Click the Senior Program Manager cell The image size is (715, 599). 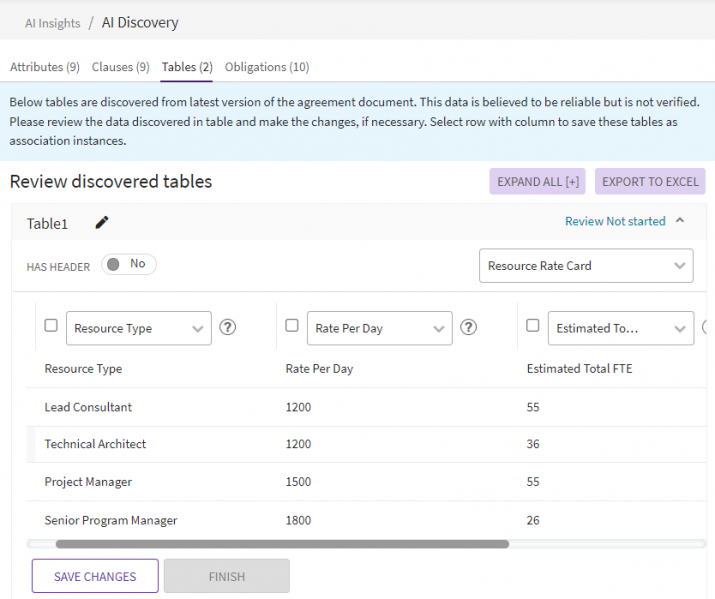(x=111, y=520)
